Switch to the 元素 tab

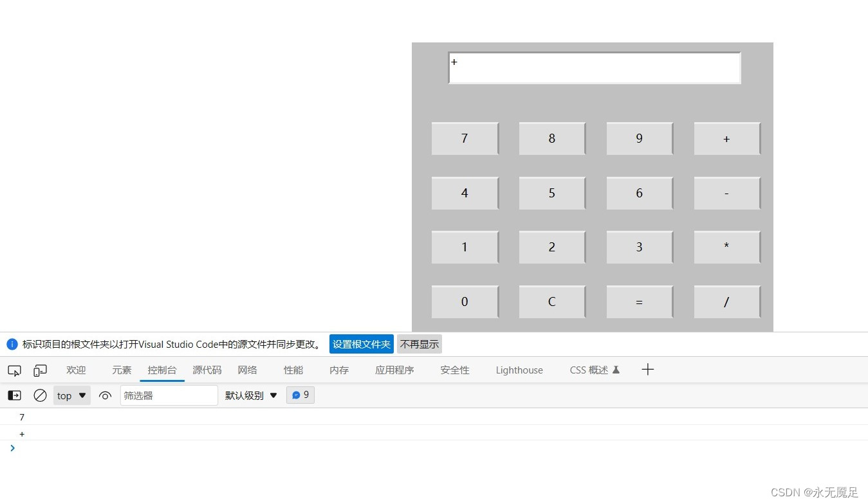[122, 370]
